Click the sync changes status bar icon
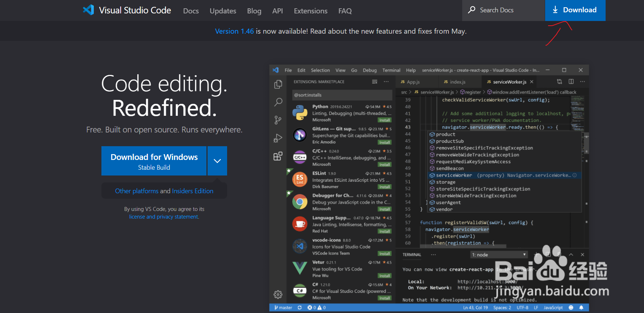Image resolution: width=644 pixels, height=313 pixels. (x=300, y=308)
